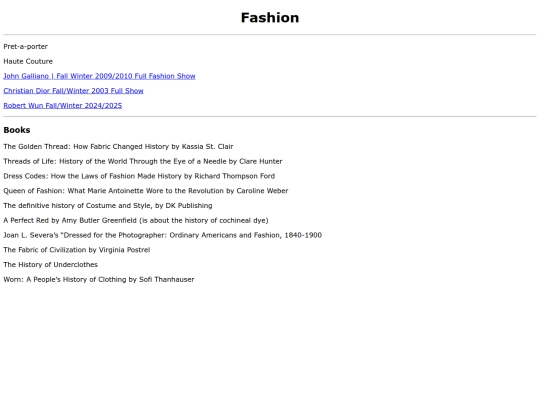
Task: Follow the Robert Wun Fall/Winter 2024/2025 link
Action: (63, 106)
